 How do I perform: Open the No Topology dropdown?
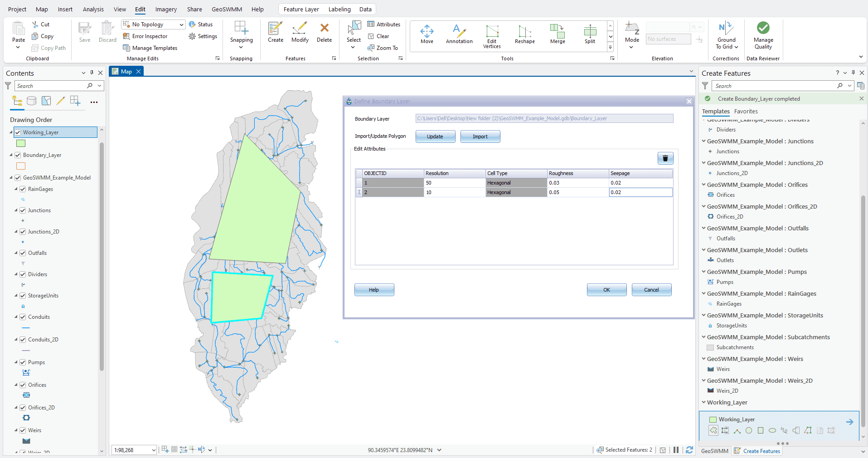[180, 24]
